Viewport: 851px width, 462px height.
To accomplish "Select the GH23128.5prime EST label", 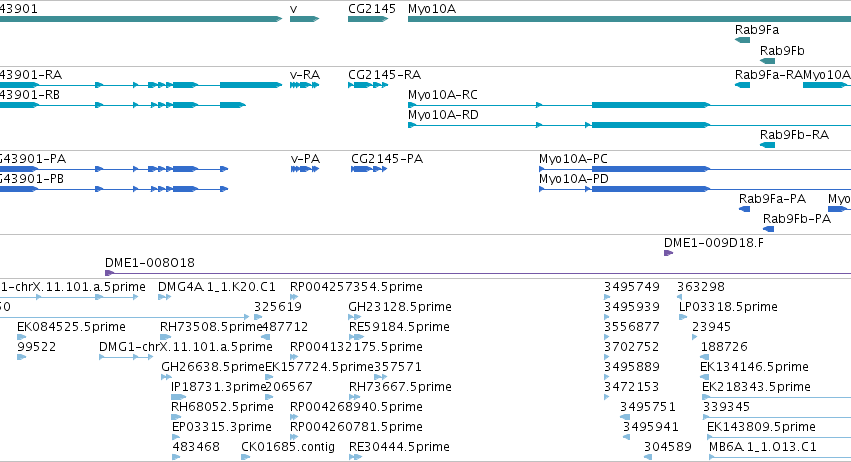I will (400, 307).
